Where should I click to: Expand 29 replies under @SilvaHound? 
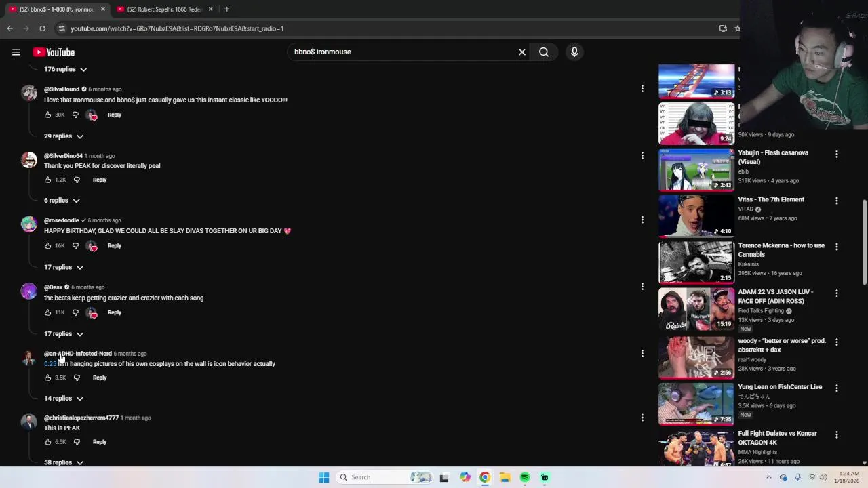(x=64, y=136)
